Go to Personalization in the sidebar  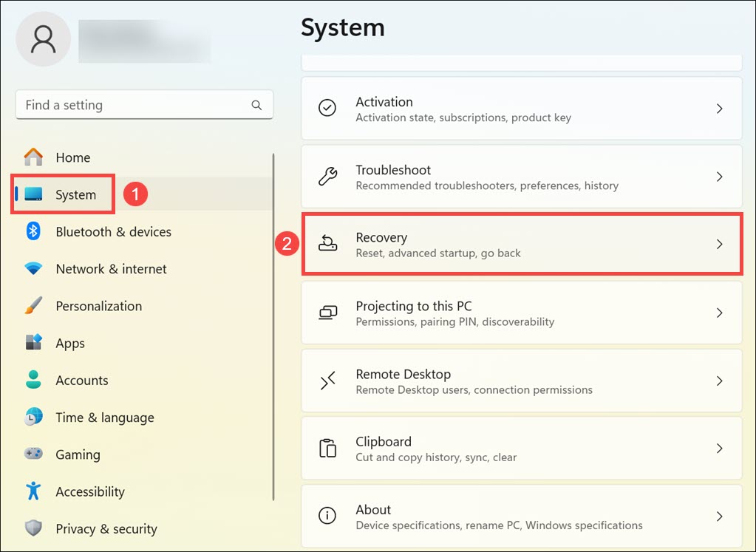pos(98,306)
